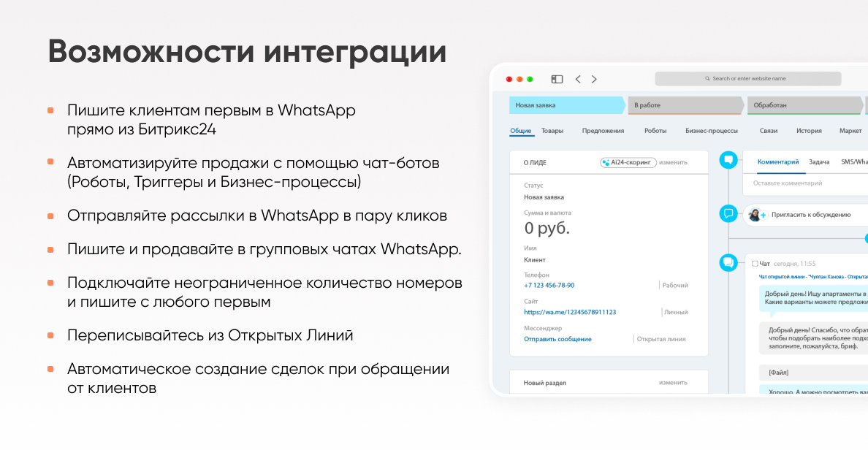Select the Обработан pipeline stage

point(805,105)
